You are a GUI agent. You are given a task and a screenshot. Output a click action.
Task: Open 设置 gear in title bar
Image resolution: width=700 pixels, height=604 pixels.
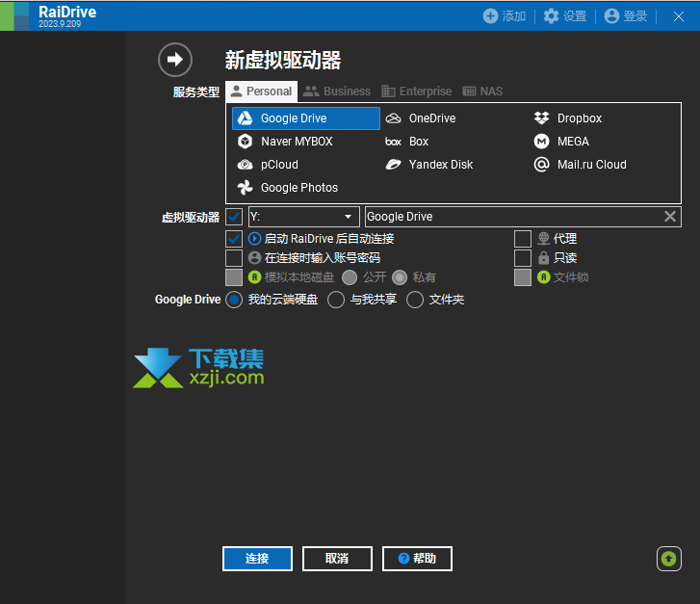tap(551, 16)
